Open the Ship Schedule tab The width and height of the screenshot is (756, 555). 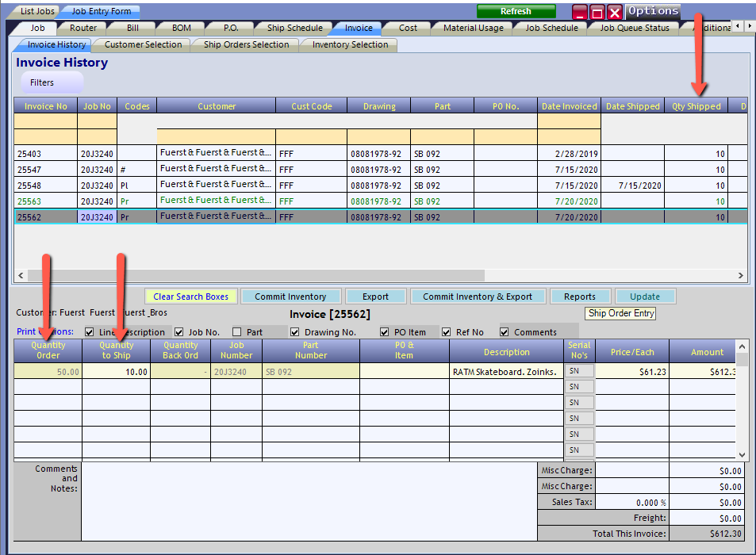point(294,28)
